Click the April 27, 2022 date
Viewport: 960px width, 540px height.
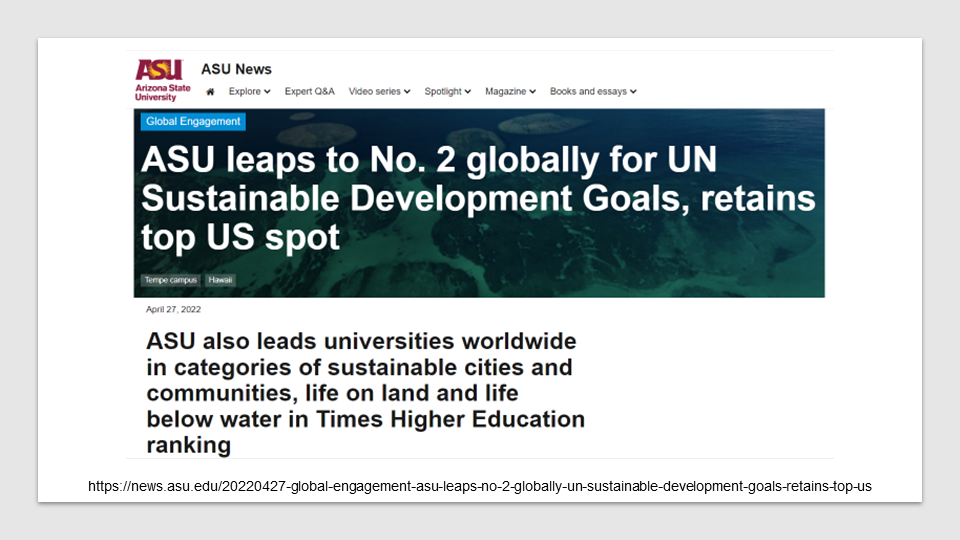tap(173, 309)
